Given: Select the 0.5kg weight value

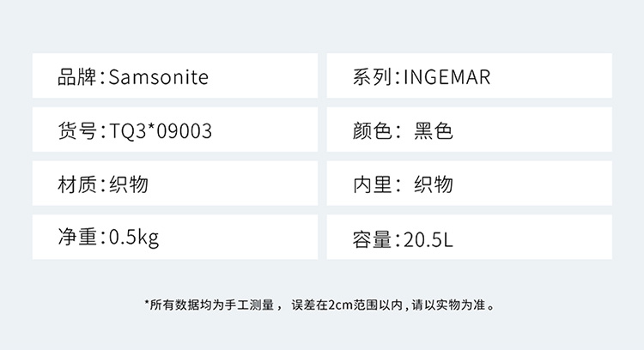Looking at the screenshot, I should (x=134, y=238).
